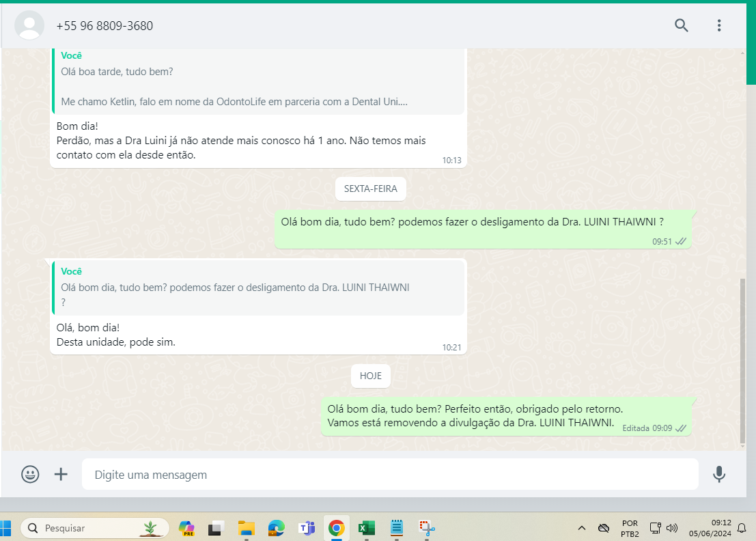Jump to quoted "desligamento da Dra. LUINI" message
Screen dimensions: 756x541
pyautogui.click(x=258, y=288)
